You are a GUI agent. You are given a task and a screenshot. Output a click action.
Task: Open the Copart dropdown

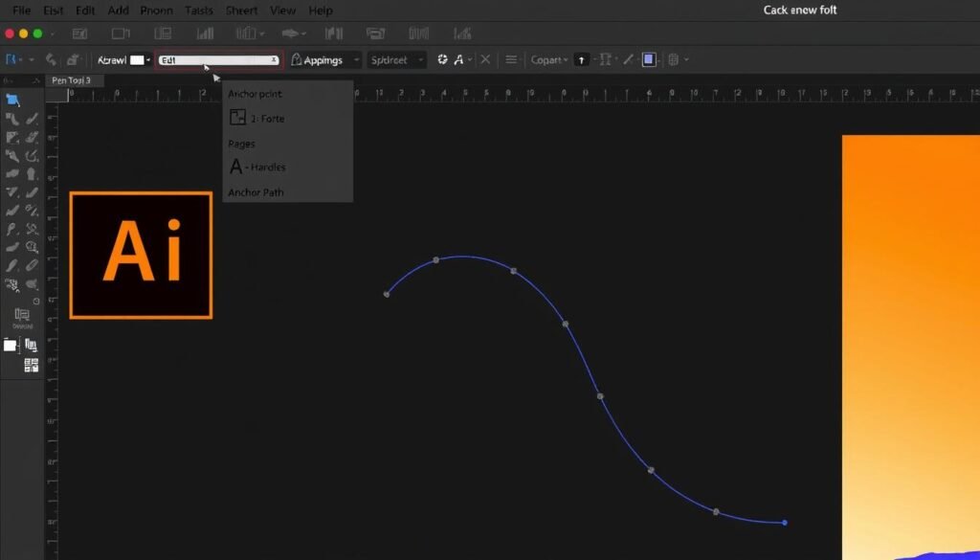point(548,60)
